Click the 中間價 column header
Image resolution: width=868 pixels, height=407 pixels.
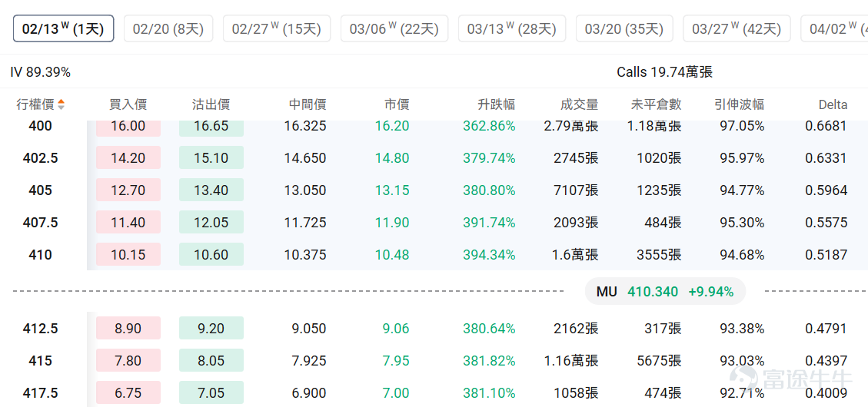pos(308,104)
